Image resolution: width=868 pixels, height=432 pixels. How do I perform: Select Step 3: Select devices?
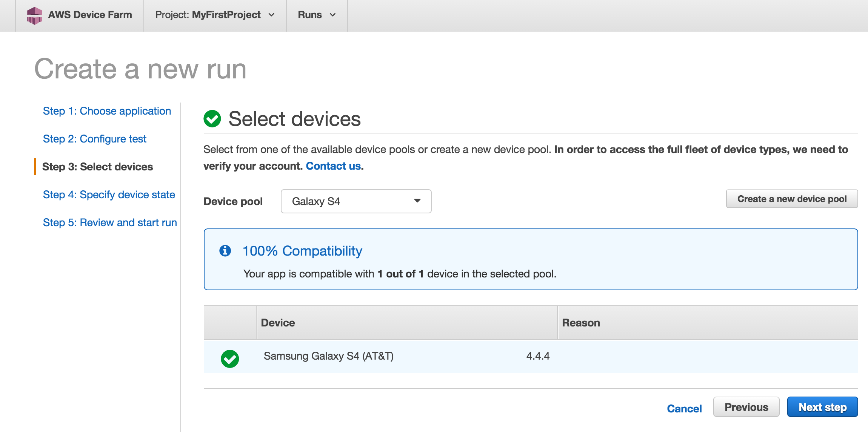(97, 167)
